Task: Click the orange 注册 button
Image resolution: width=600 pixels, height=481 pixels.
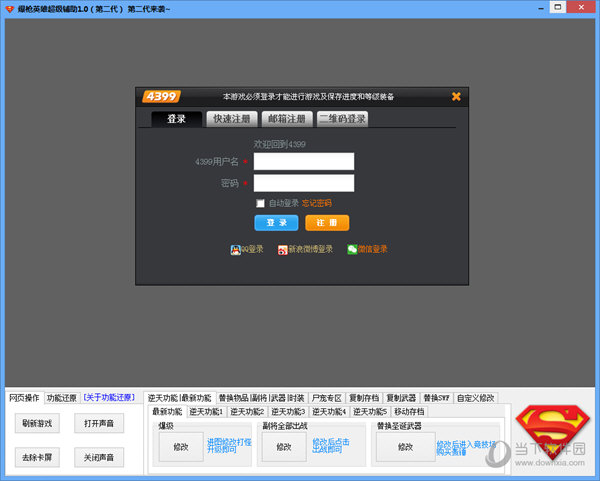Action: coord(327,223)
